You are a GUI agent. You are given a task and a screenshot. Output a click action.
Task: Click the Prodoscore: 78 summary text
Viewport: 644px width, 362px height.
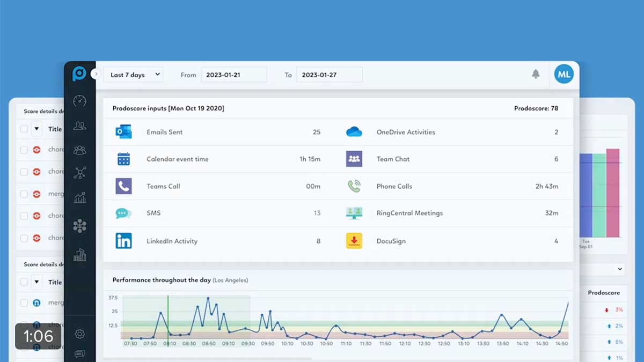[536, 108]
